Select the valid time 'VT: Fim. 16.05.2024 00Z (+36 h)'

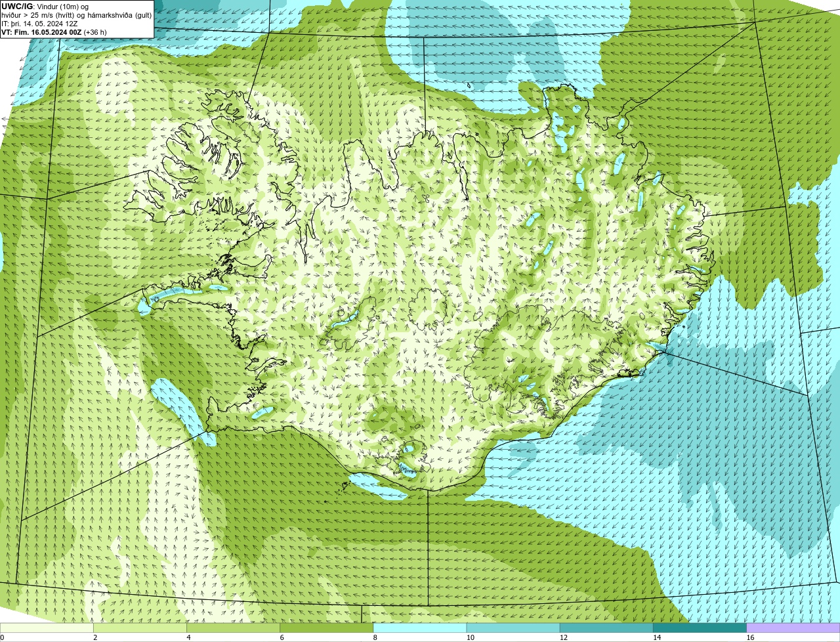(54, 32)
